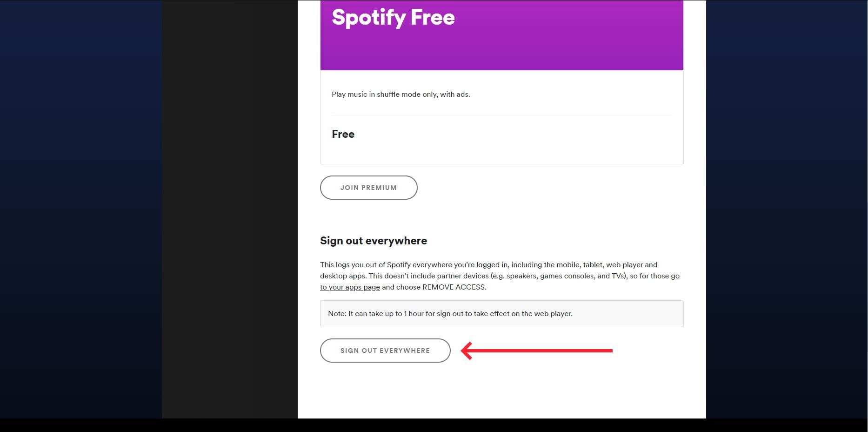The width and height of the screenshot is (868, 432).
Task: Click the underlined apps page link text
Action: coord(349,287)
